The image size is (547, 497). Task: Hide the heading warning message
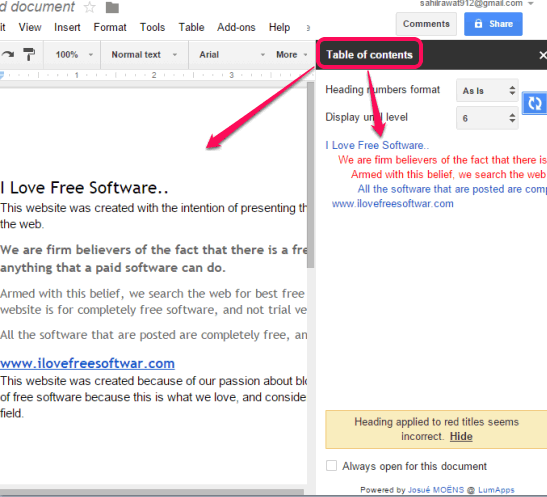click(x=461, y=437)
